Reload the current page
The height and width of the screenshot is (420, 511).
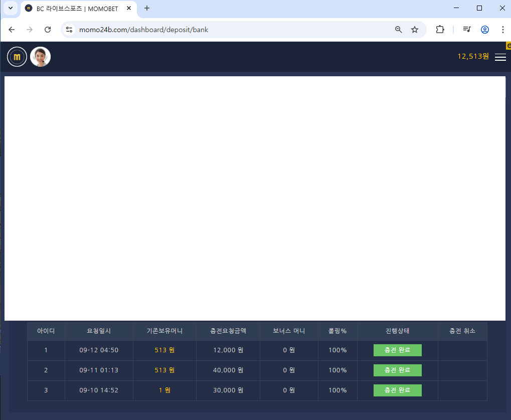48,30
